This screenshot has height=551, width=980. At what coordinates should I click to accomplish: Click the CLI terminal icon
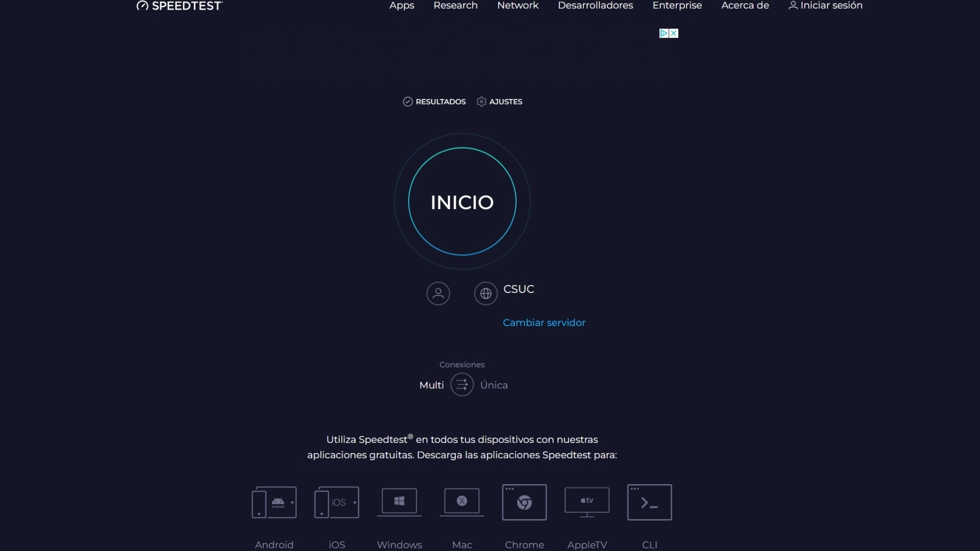click(649, 502)
